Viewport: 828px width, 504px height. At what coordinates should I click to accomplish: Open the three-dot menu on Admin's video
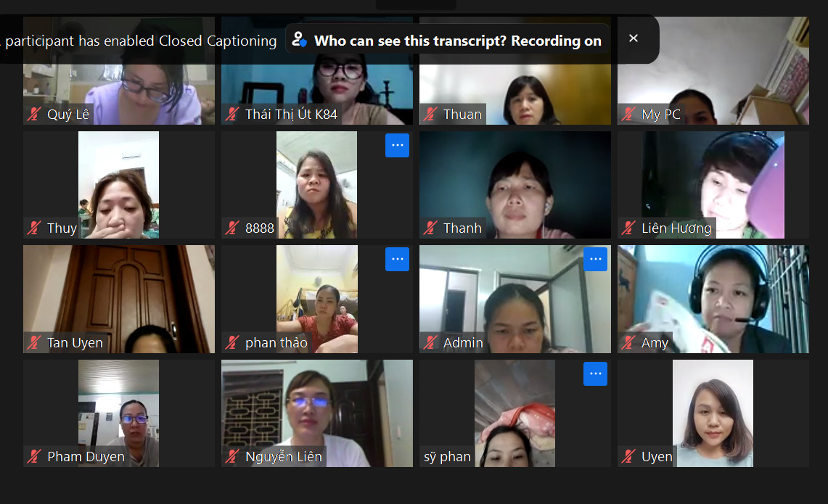(595, 259)
